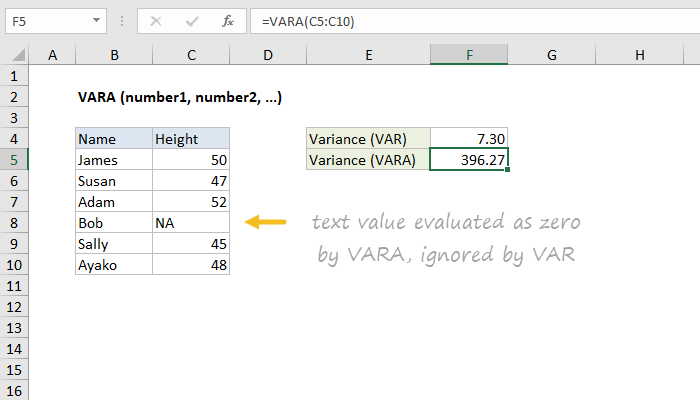700x400 pixels.
Task: Select Susan's height value 47
Action: pyautogui.click(x=191, y=181)
